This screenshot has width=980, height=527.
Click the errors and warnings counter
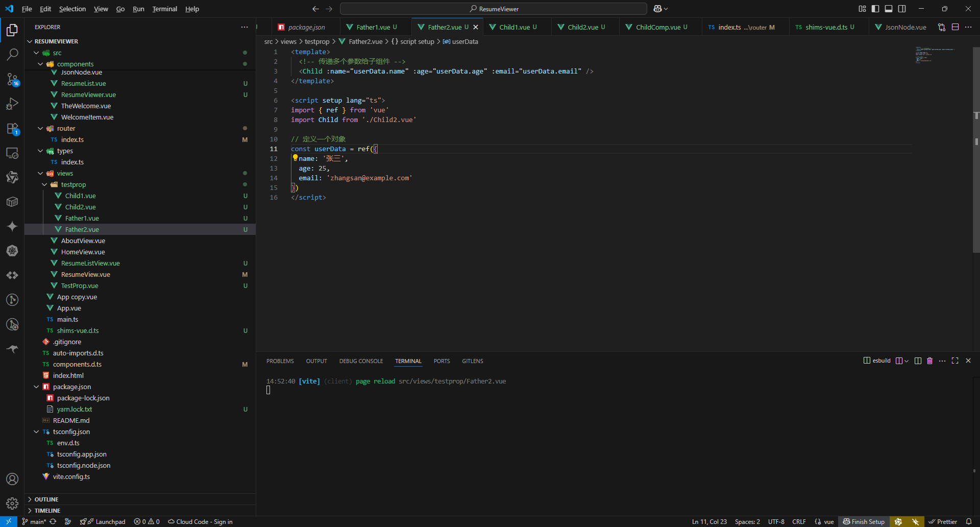point(147,521)
